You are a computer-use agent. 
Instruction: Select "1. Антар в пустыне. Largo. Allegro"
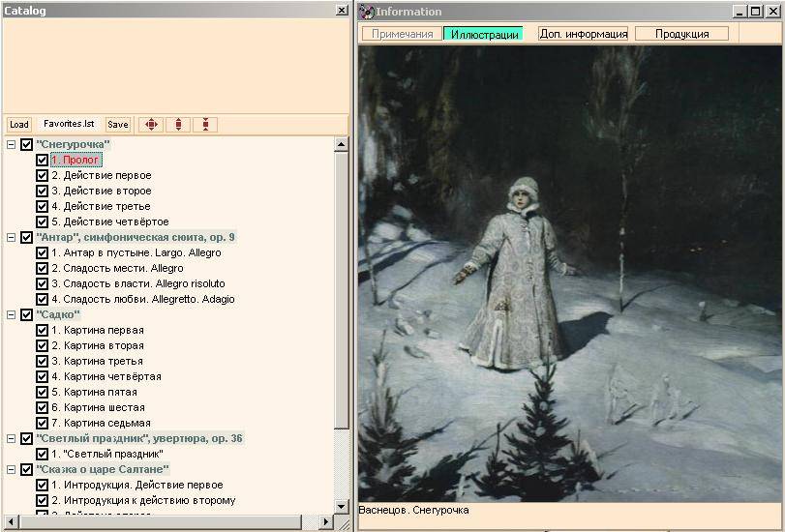click(136, 253)
